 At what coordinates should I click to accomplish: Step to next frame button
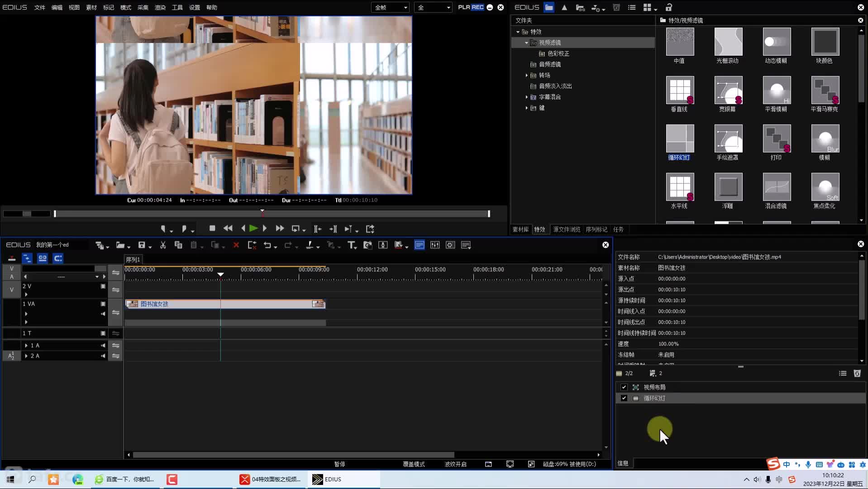(x=265, y=229)
